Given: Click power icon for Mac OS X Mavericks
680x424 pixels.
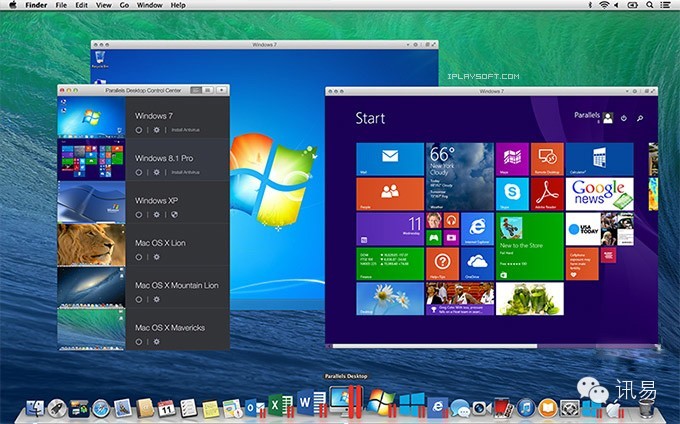Looking at the screenshot, I should tap(138, 342).
